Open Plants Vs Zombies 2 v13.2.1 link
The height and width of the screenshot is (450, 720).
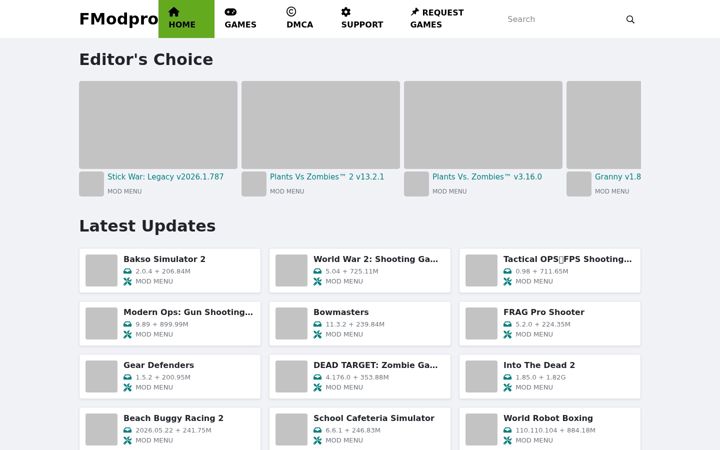(327, 177)
